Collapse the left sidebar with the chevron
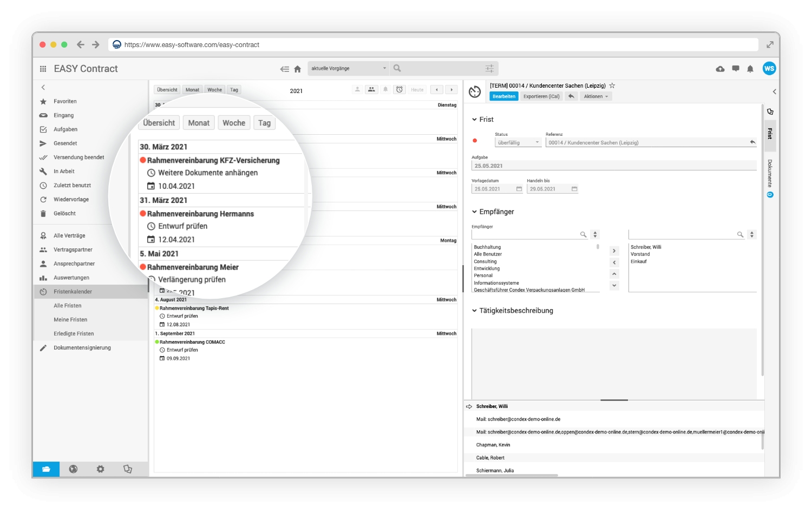 click(x=43, y=87)
